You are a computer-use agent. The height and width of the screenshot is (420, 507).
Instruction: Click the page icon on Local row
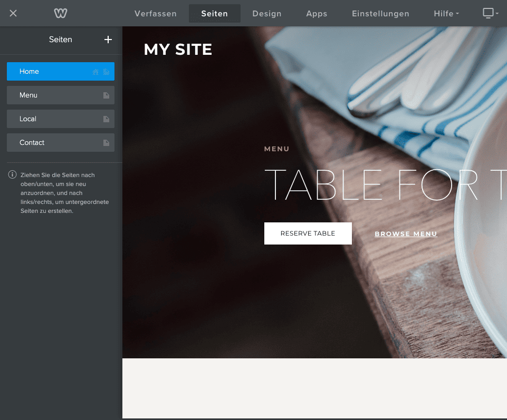pyautogui.click(x=106, y=119)
